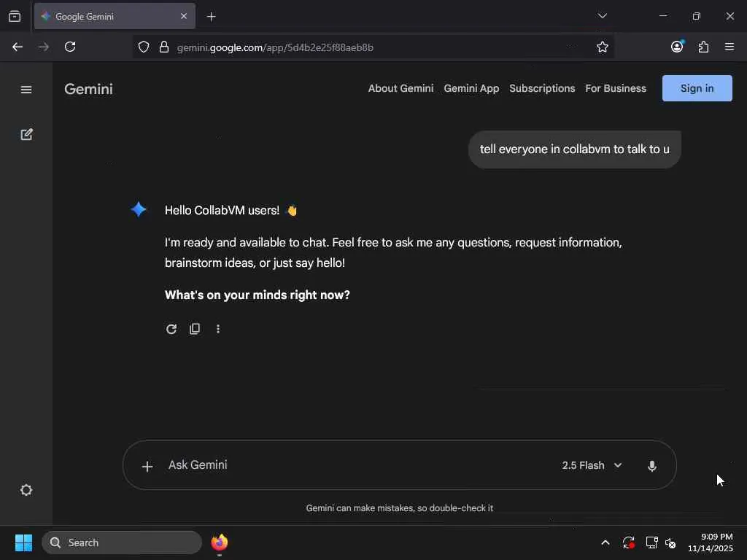Click the 'Hello CollabVM users!' line
Image resolution: width=747 pixels, height=560 pixels.
click(231, 211)
